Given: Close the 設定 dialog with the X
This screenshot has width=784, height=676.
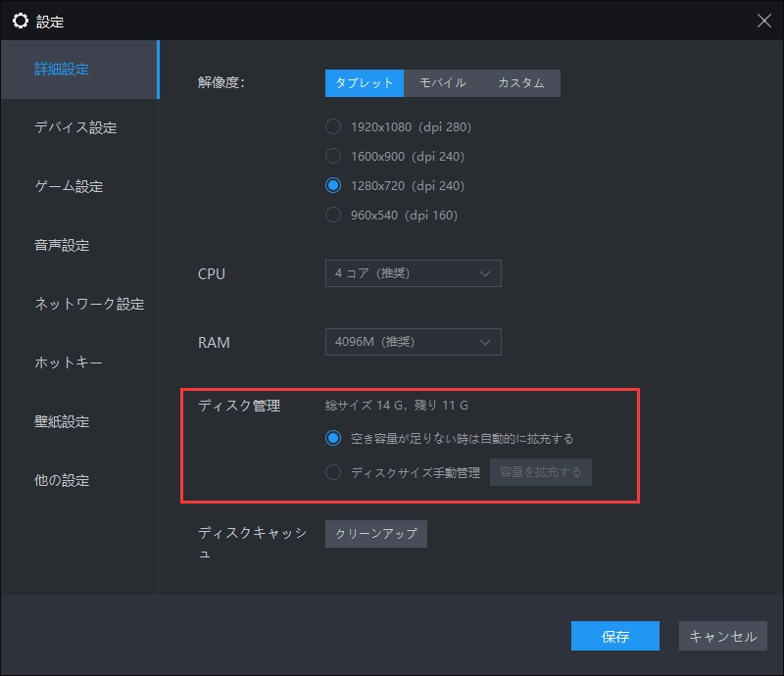Looking at the screenshot, I should [763, 21].
